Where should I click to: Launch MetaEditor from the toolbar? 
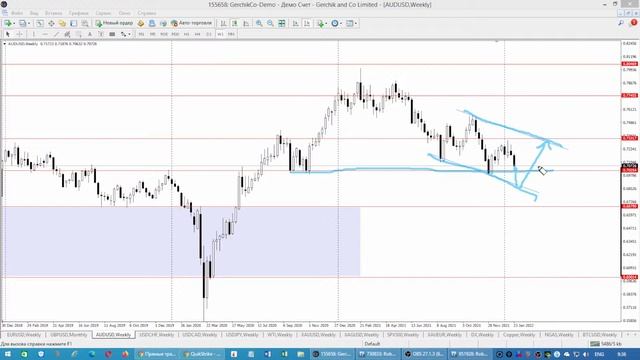click(x=141, y=23)
